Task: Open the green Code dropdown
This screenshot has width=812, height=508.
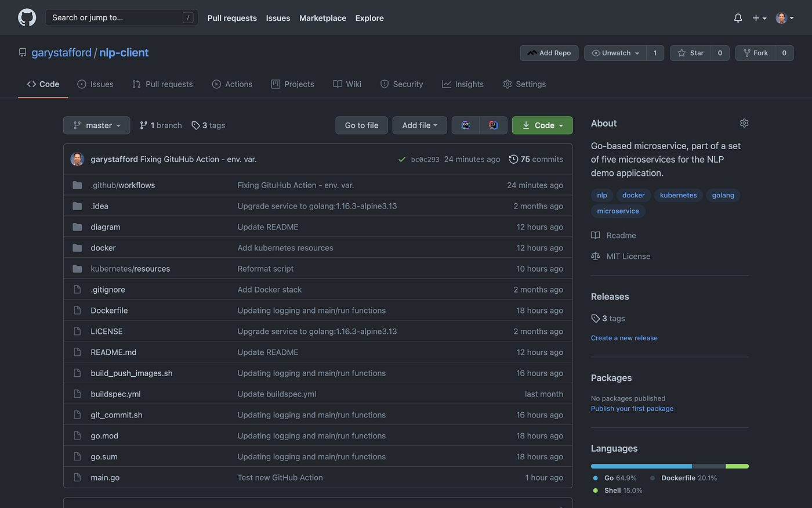Action: [542, 125]
